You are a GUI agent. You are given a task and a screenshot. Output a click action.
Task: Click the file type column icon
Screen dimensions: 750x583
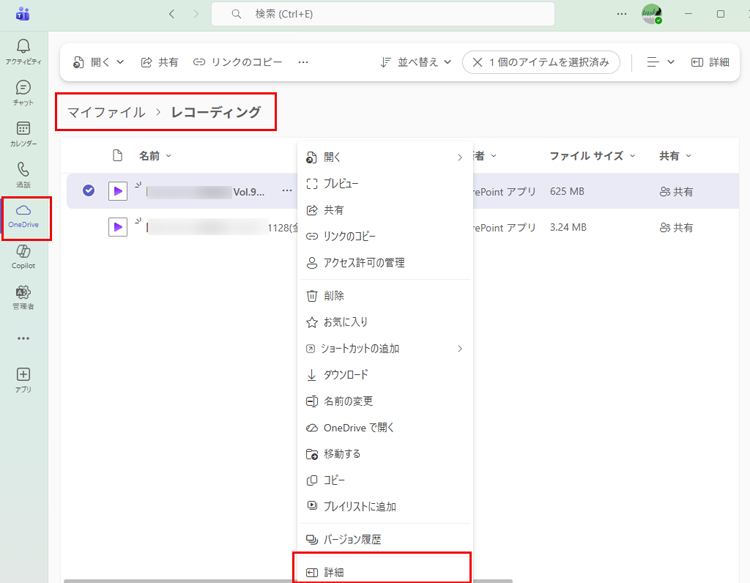pos(117,155)
